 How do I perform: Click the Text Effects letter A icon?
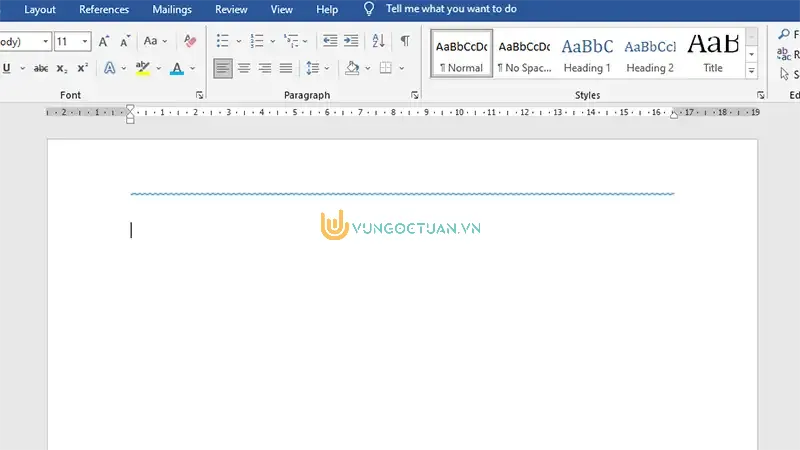[x=109, y=68]
